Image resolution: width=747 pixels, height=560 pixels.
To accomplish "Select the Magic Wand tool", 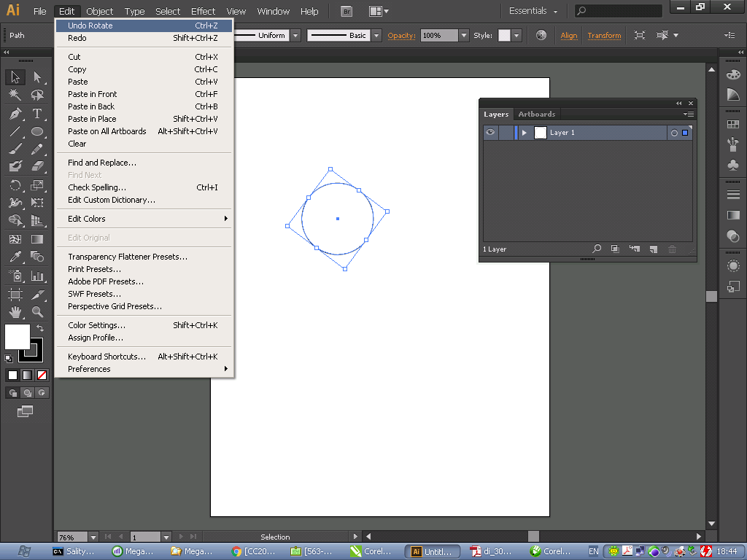I will click(x=15, y=95).
